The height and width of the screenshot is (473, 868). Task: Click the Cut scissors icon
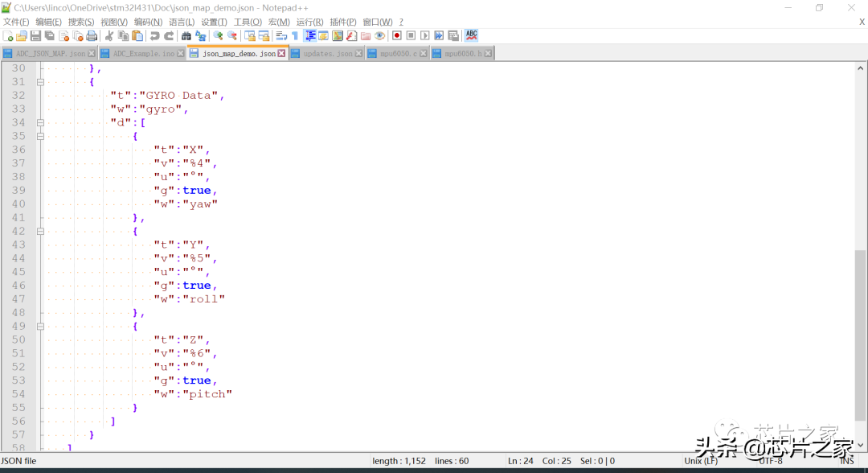pos(109,36)
